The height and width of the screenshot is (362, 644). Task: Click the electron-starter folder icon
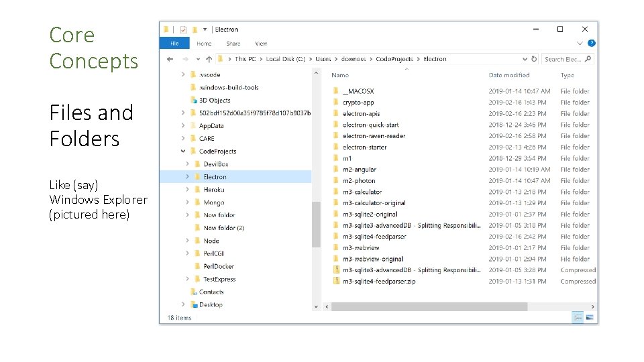point(336,147)
